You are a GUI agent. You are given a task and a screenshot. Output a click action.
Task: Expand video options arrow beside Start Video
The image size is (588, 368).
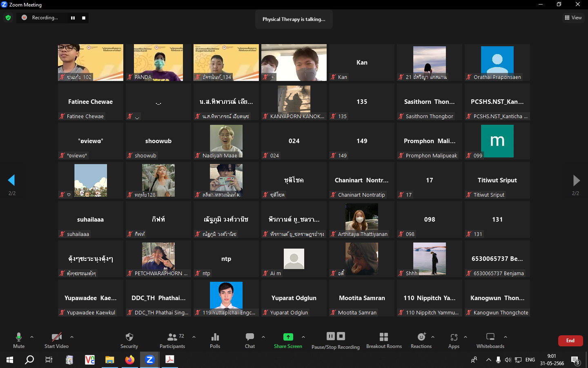pyautogui.click(x=72, y=337)
